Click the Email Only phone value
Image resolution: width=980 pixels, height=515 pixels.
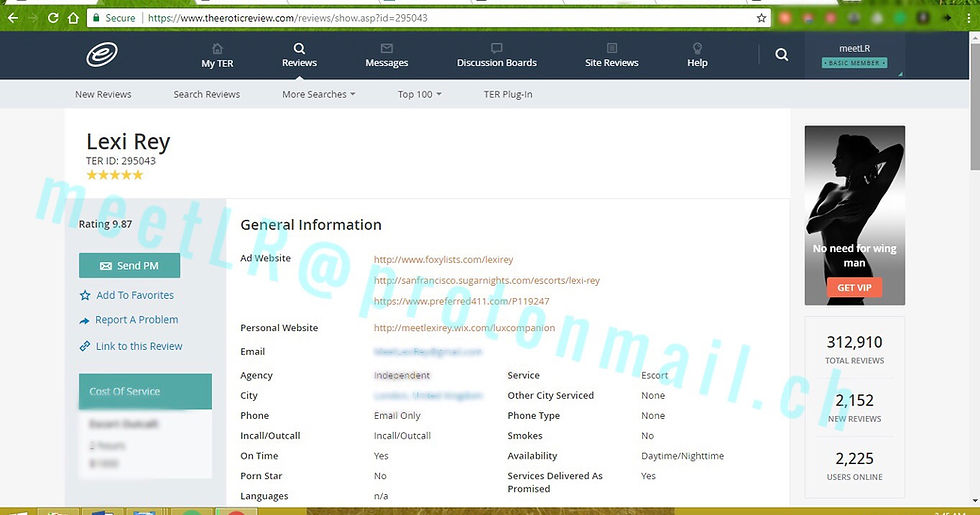pos(397,416)
